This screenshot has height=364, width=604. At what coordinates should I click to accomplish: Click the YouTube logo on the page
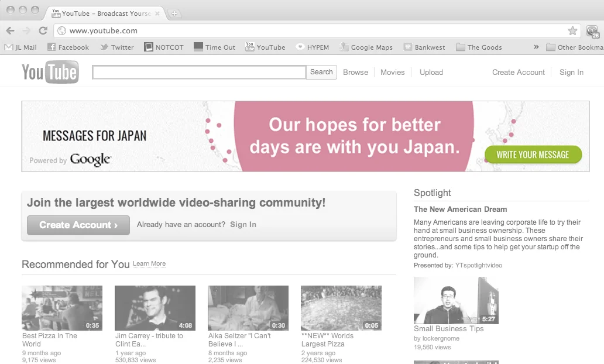point(50,72)
